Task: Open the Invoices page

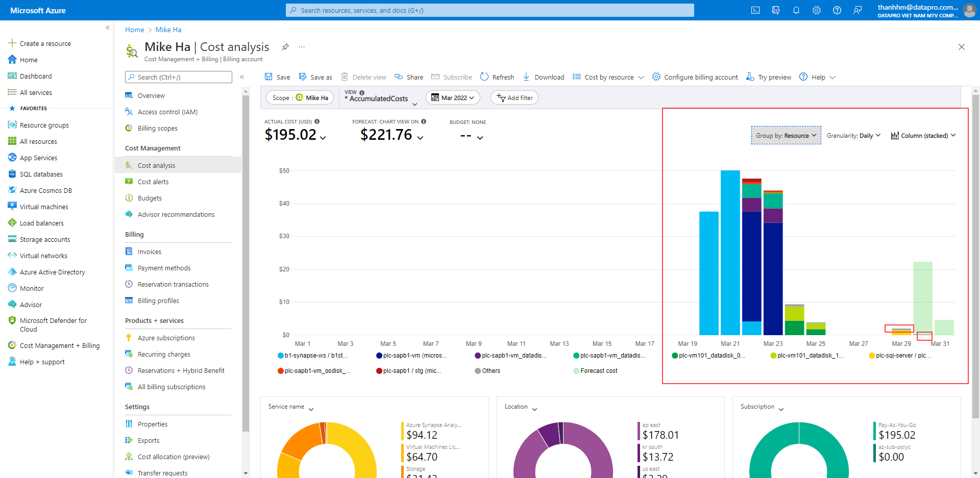Action: [149, 251]
